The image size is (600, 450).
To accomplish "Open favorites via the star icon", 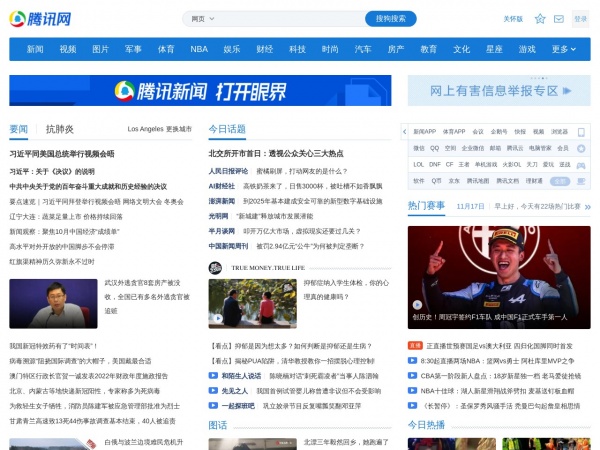I will (x=540, y=18).
